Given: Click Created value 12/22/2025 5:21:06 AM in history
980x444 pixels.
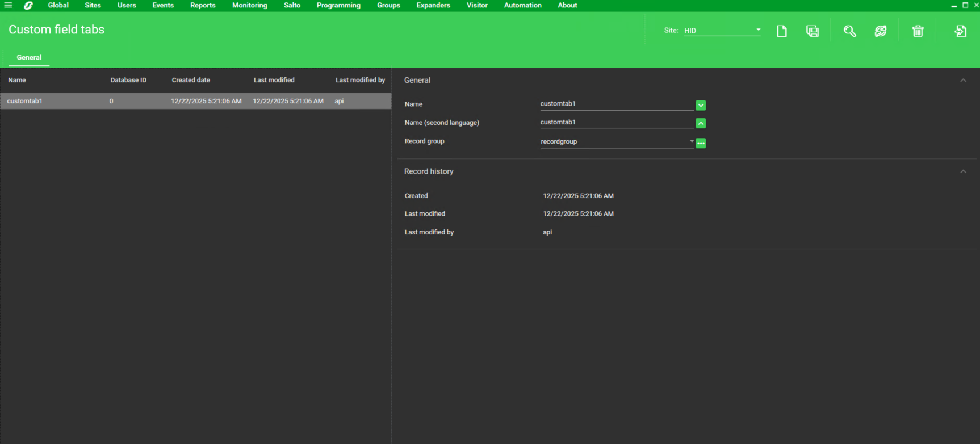Looking at the screenshot, I should coord(578,196).
